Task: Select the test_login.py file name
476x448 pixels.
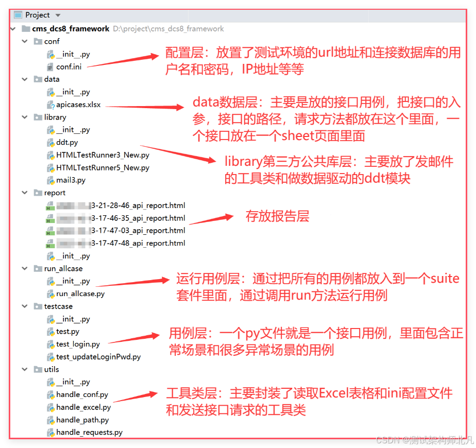Action: click(78, 344)
